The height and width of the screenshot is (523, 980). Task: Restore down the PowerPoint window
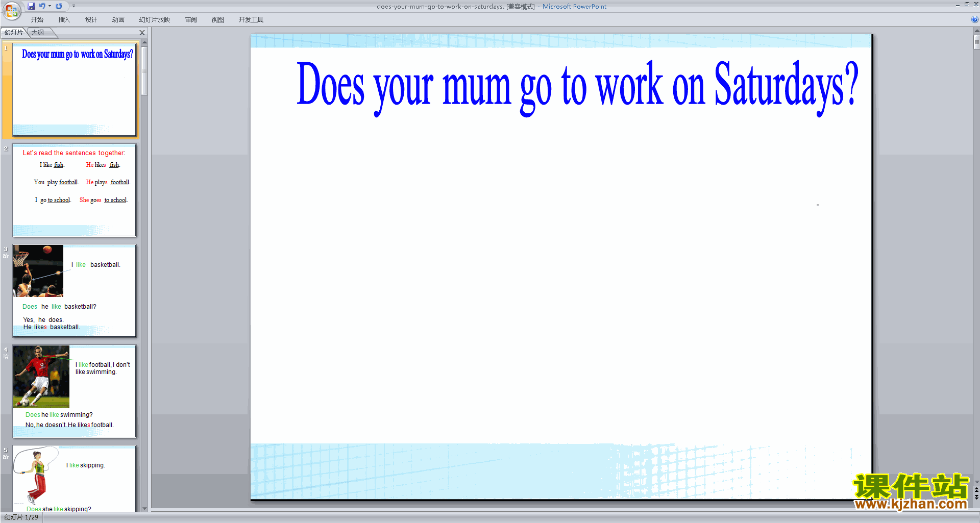click(x=967, y=4)
